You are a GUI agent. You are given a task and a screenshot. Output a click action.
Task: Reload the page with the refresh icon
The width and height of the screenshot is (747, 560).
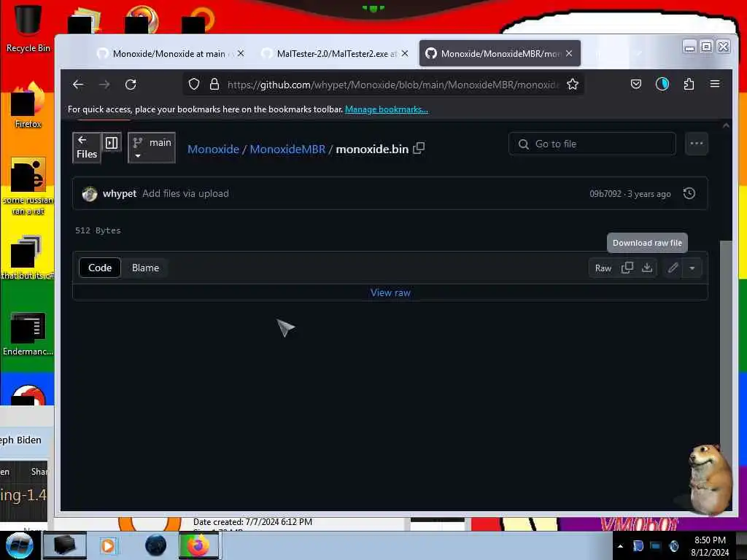click(131, 85)
